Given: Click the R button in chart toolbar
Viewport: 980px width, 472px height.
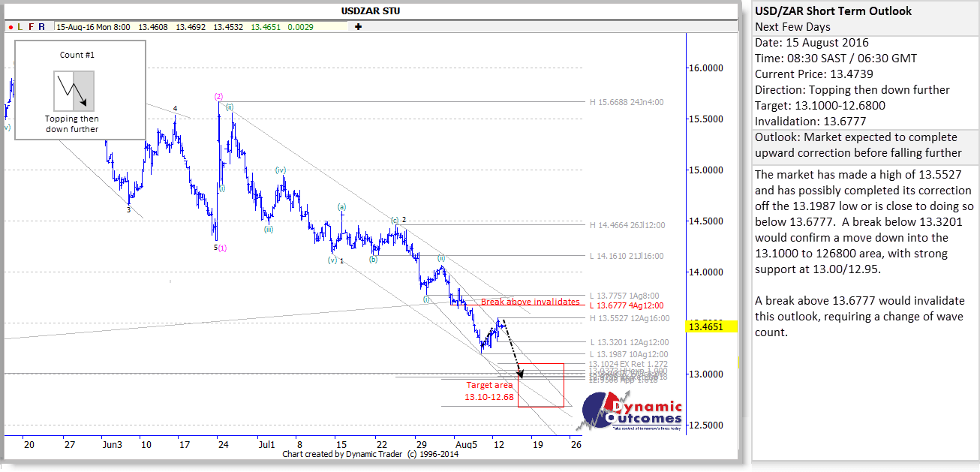Looking at the screenshot, I should click(x=41, y=27).
